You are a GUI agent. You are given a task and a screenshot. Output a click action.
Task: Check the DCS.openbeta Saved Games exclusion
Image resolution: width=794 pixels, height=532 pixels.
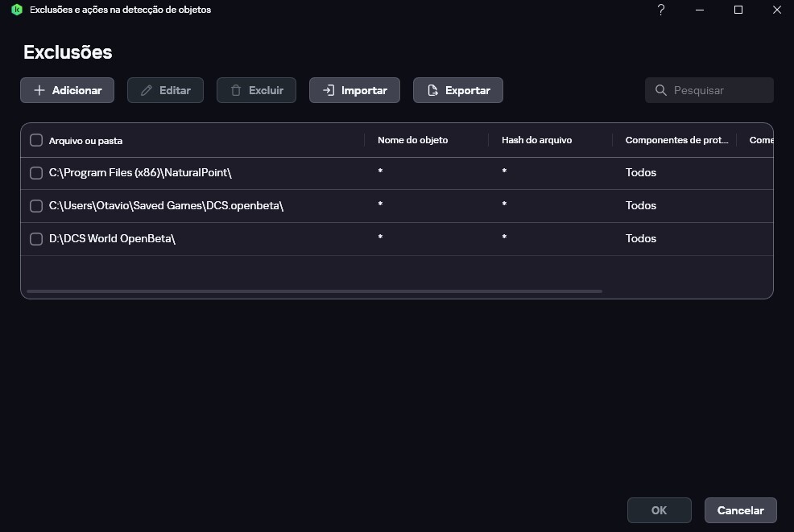pyautogui.click(x=36, y=205)
